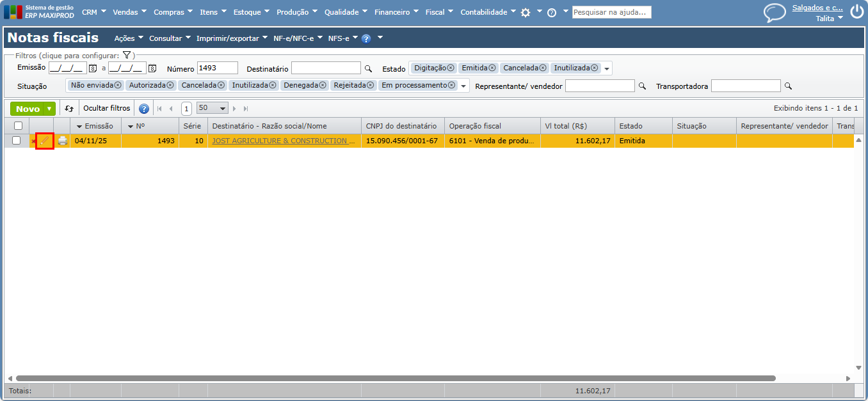Remove the Em processamento tag from the Situação filter
The image size is (868, 401).
[452, 85]
